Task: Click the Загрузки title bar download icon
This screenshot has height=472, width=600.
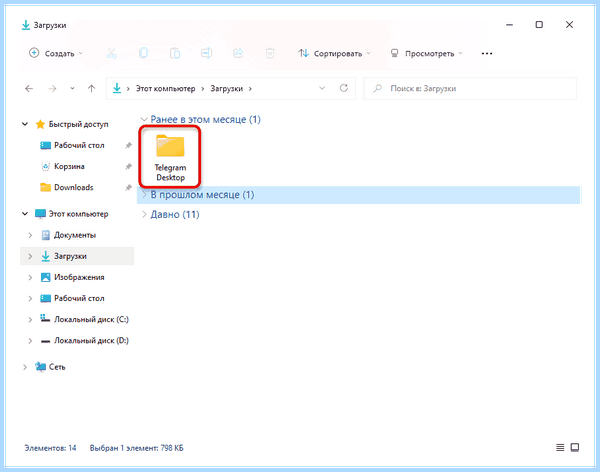Action: coord(26,25)
